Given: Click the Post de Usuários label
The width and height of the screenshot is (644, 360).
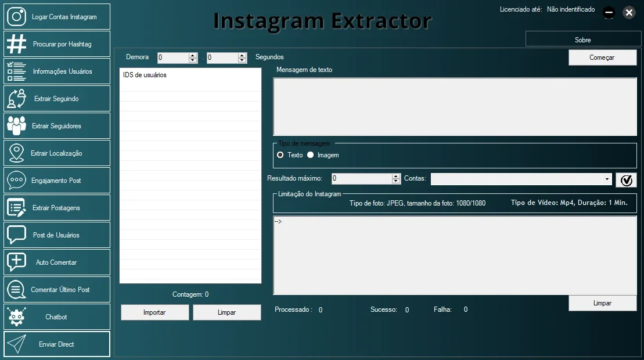Looking at the screenshot, I should point(56,235).
